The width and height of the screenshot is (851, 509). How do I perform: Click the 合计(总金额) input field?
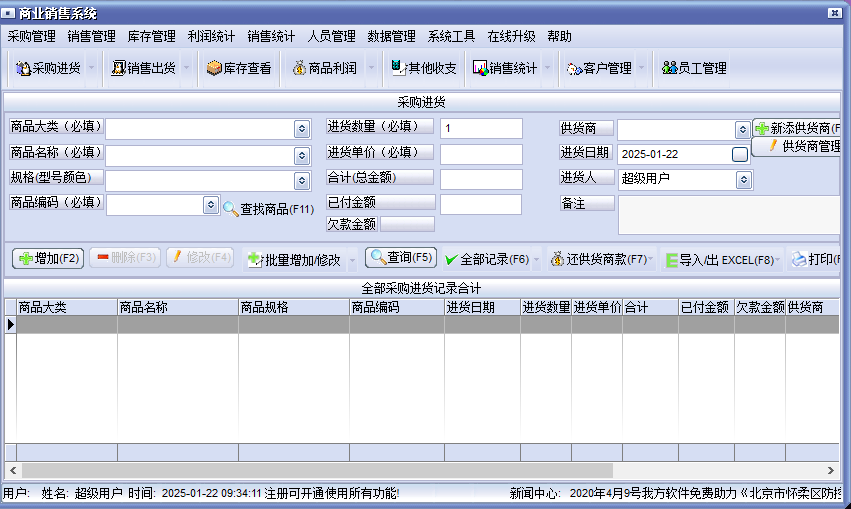pyautogui.click(x=481, y=180)
